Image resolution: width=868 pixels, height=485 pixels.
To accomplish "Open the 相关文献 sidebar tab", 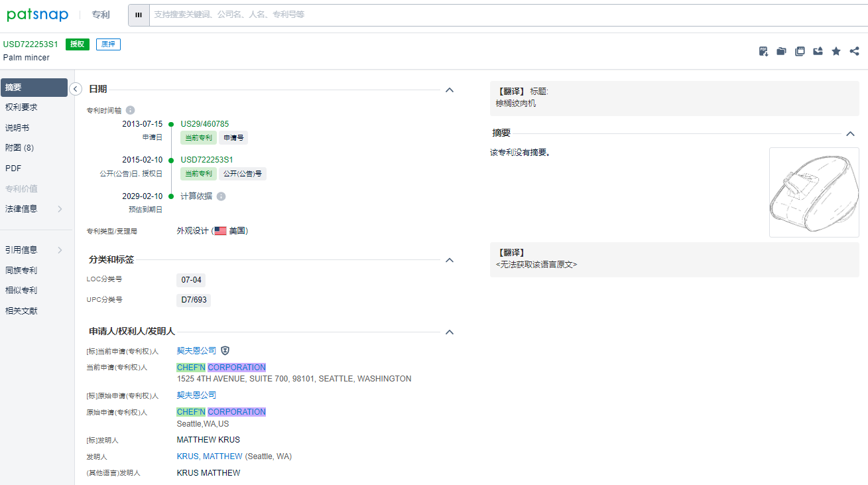I will [x=21, y=311].
